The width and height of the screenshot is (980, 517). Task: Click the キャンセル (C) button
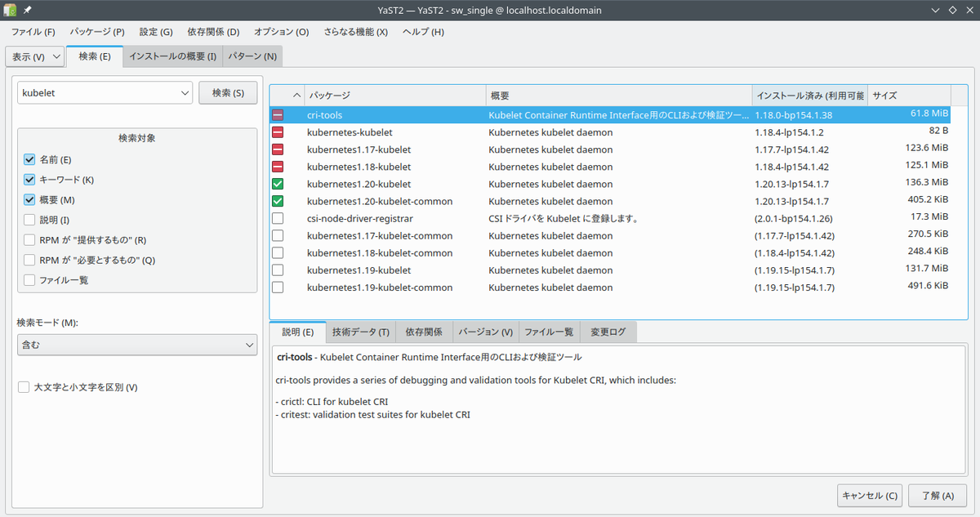pyautogui.click(x=870, y=495)
